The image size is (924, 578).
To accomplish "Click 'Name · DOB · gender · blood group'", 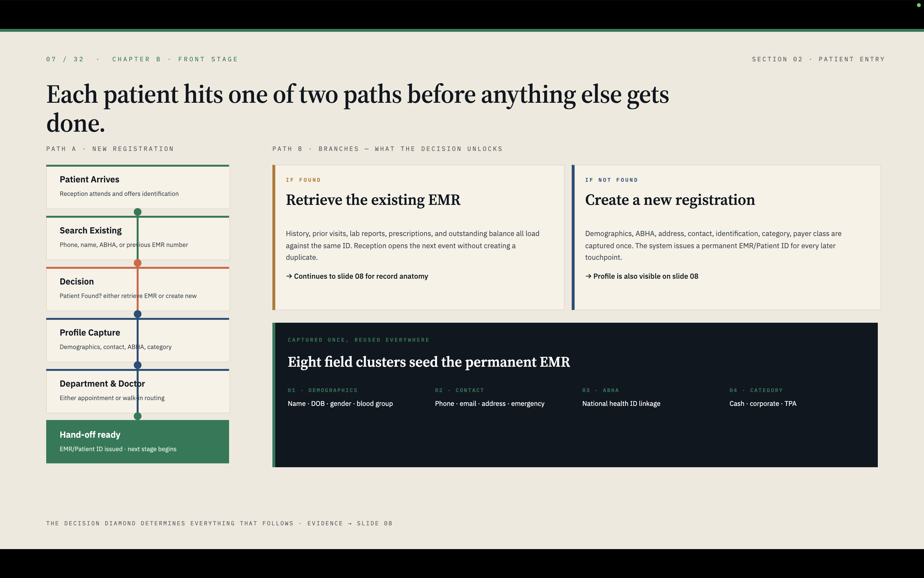I will (340, 404).
